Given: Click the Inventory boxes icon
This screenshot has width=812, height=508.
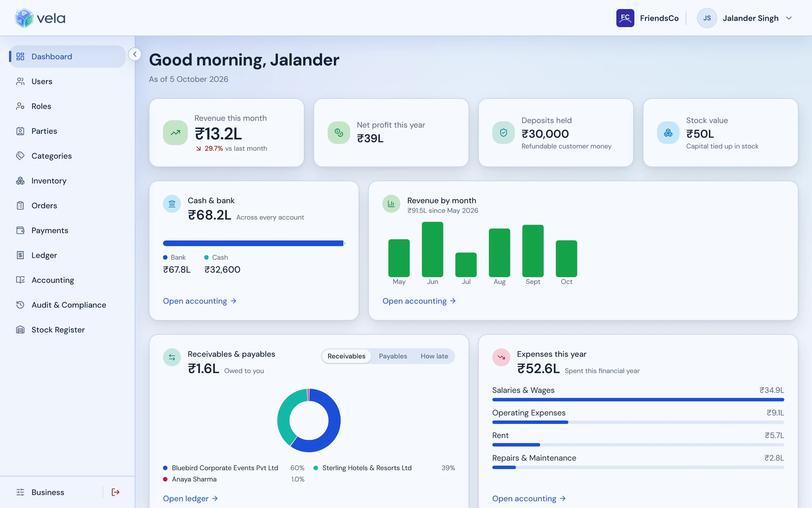Looking at the screenshot, I should click(x=20, y=180).
